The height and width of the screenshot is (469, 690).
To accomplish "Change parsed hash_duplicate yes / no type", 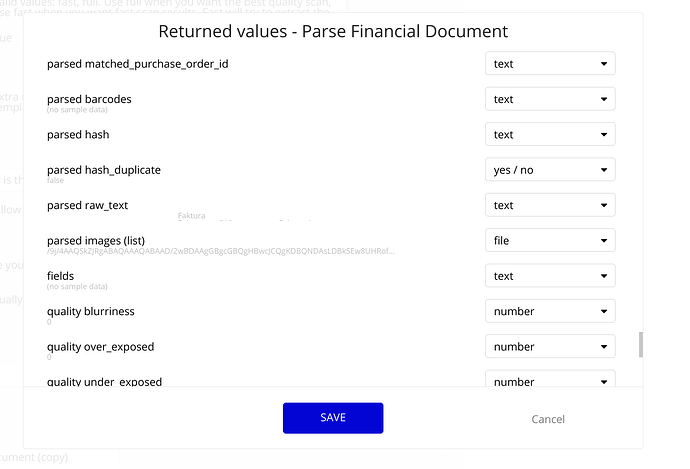I will 550,170.
